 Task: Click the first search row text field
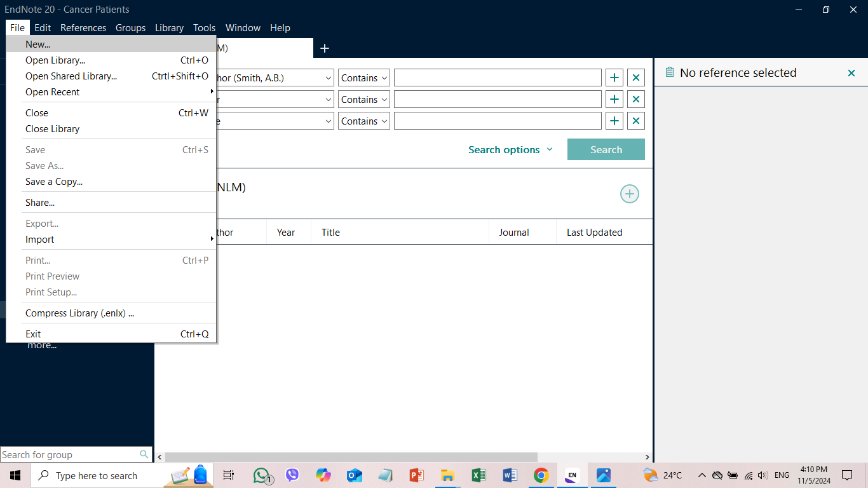pyautogui.click(x=498, y=78)
